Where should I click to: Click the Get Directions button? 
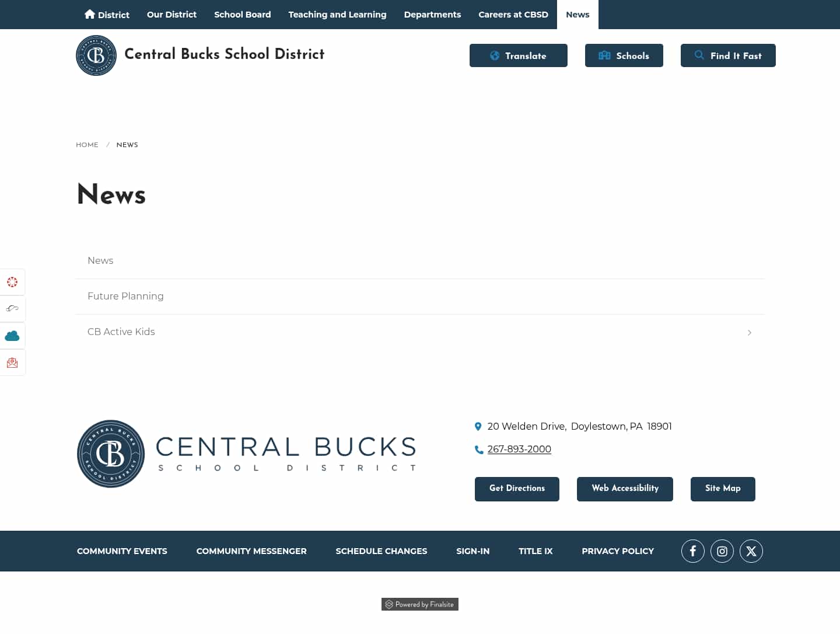click(x=517, y=489)
